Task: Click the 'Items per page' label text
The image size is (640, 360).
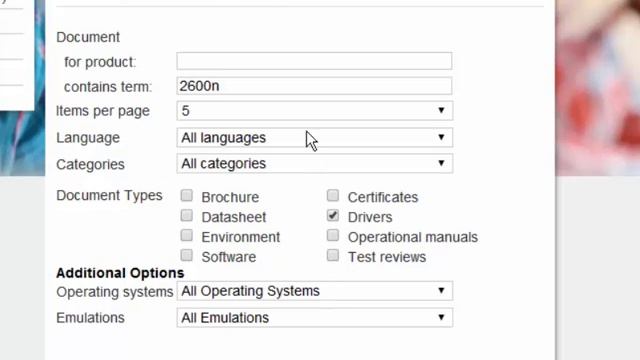Action: click(103, 111)
